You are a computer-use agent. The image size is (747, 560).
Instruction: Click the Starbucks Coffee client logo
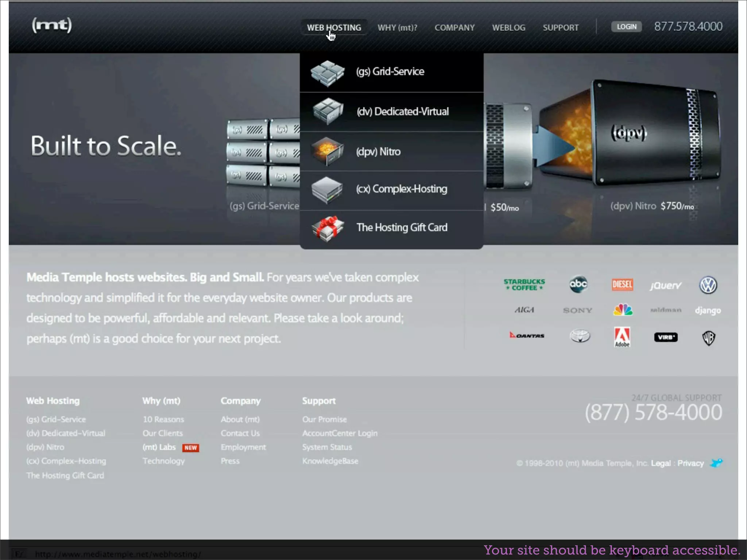[524, 284]
